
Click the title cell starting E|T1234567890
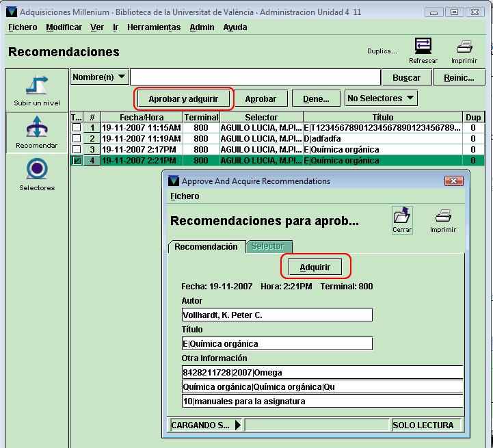point(383,127)
